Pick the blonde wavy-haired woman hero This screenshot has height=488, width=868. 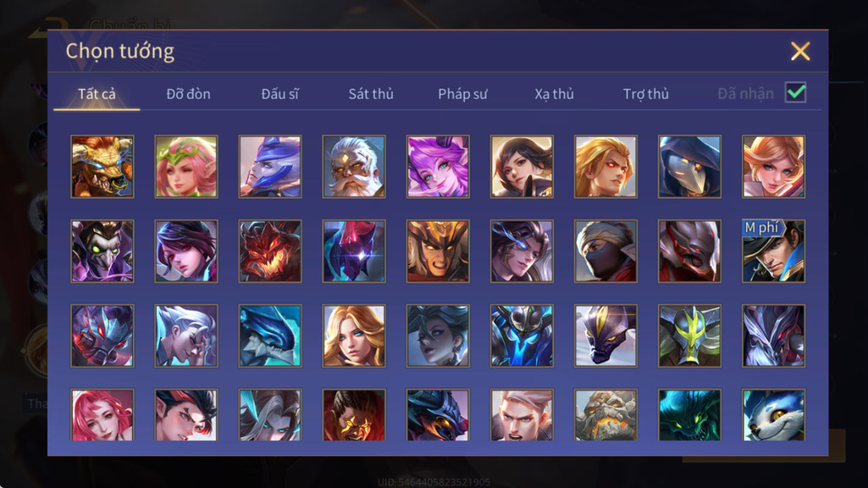pos(354,336)
